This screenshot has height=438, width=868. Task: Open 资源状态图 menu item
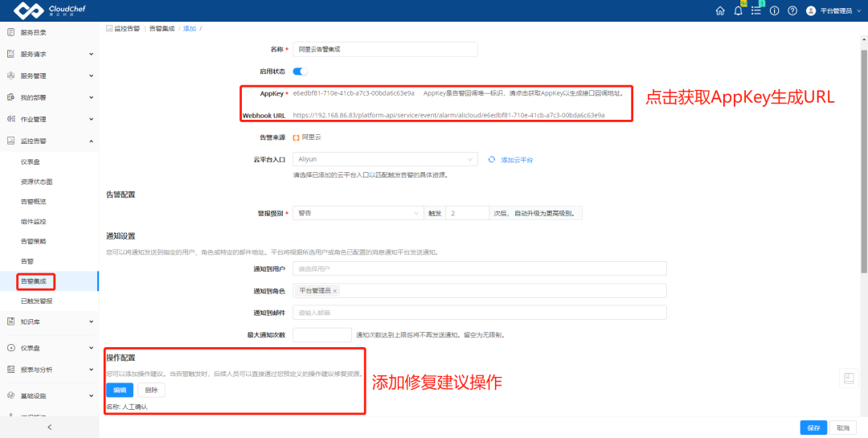tap(36, 182)
